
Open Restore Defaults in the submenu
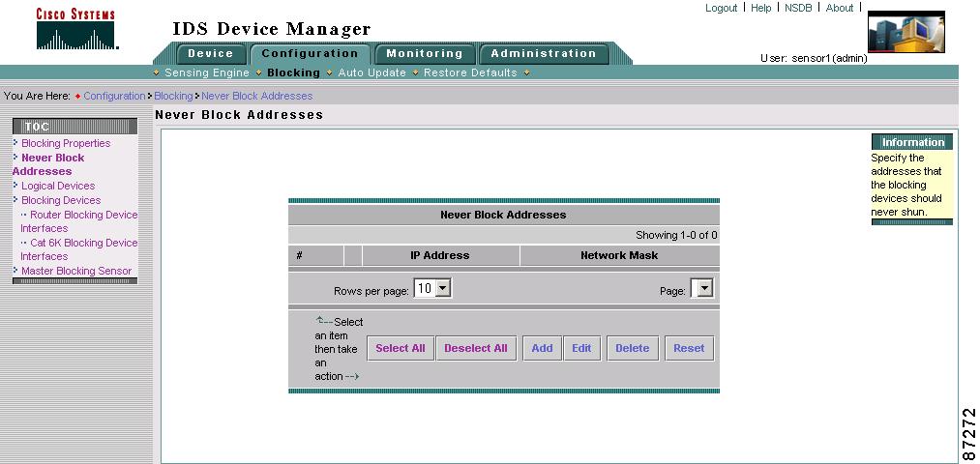pos(470,73)
